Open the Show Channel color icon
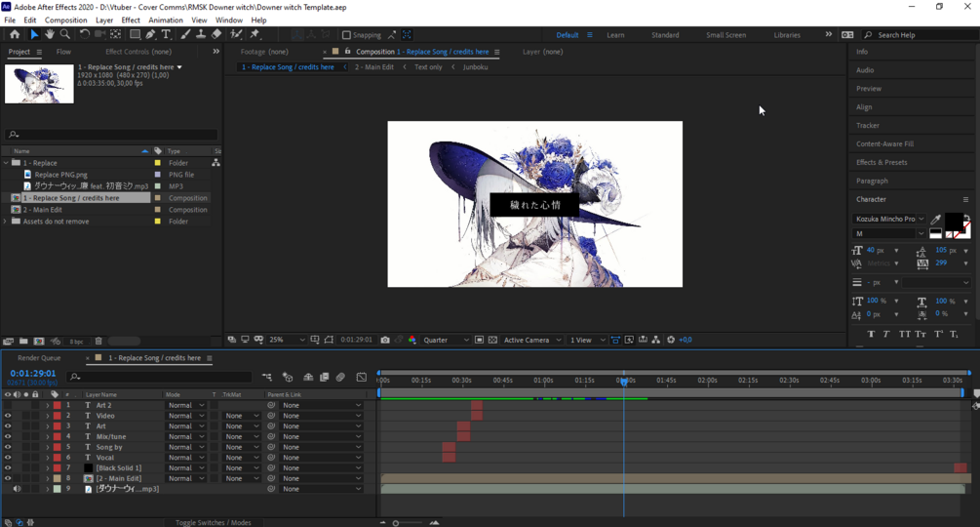Image resolution: width=980 pixels, height=527 pixels. [x=412, y=340]
